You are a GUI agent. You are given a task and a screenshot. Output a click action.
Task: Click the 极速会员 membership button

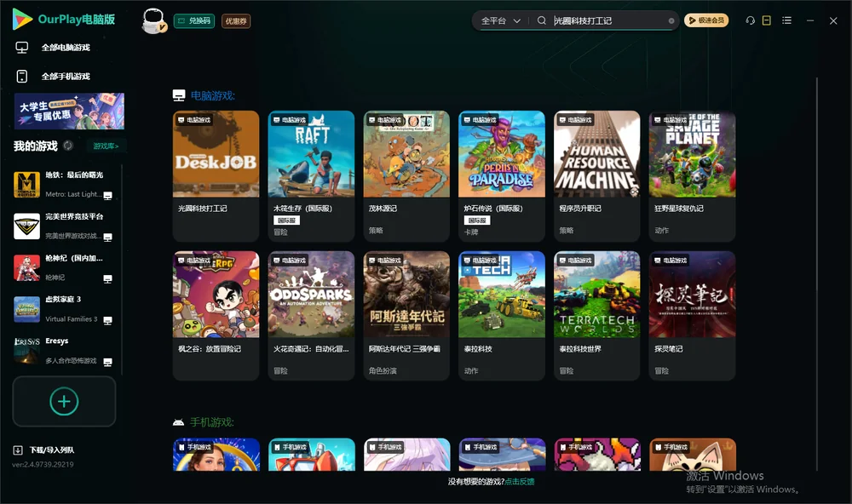coord(706,20)
